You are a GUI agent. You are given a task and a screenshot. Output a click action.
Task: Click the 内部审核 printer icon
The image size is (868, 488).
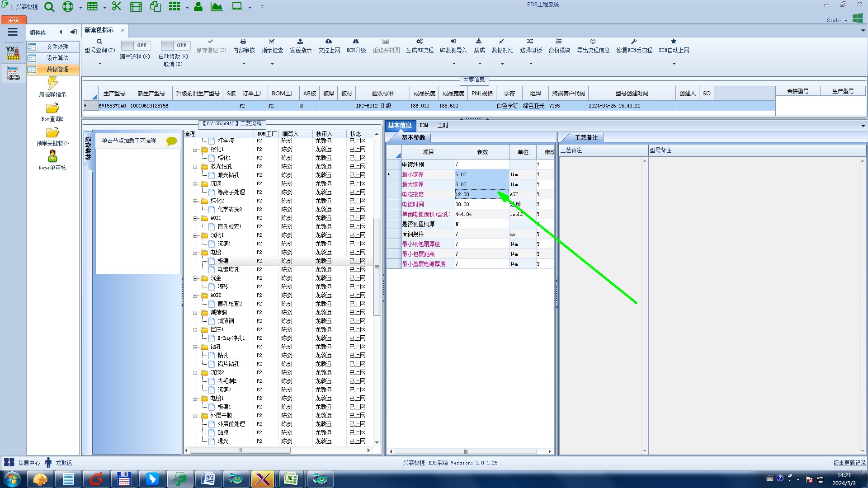[243, 42]
